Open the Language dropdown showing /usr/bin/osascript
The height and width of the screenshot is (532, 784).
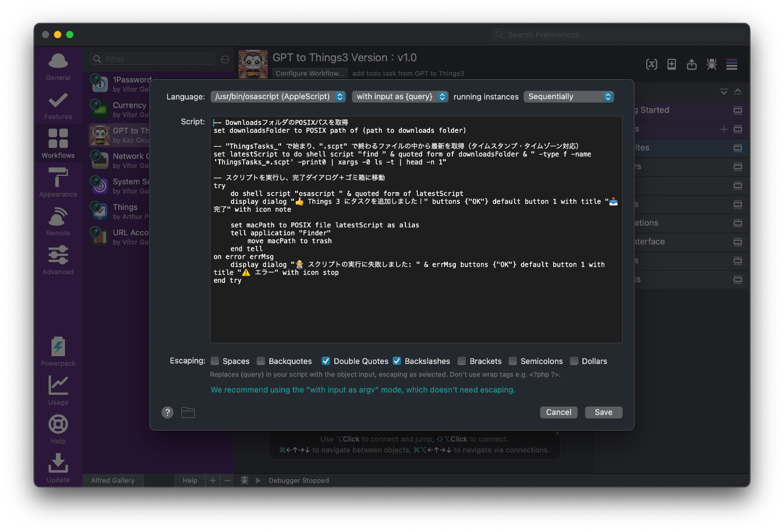point(278,97)
